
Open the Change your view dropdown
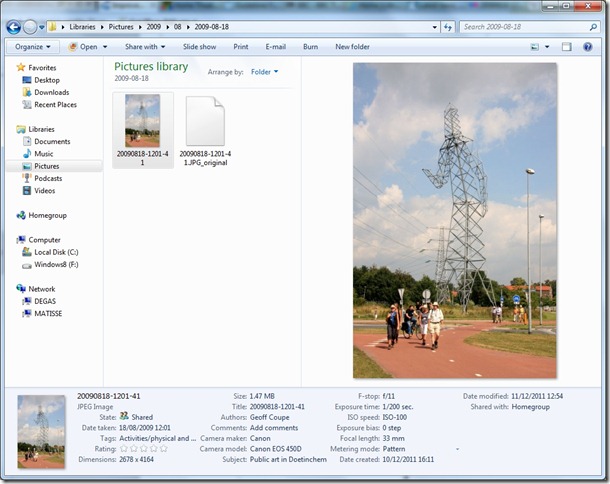539,46
